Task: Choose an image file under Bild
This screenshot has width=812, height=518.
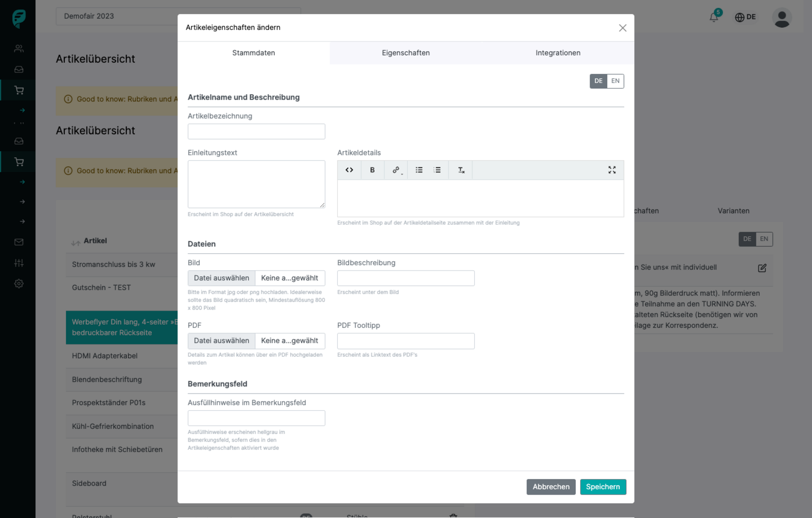Action: [221, 278]
